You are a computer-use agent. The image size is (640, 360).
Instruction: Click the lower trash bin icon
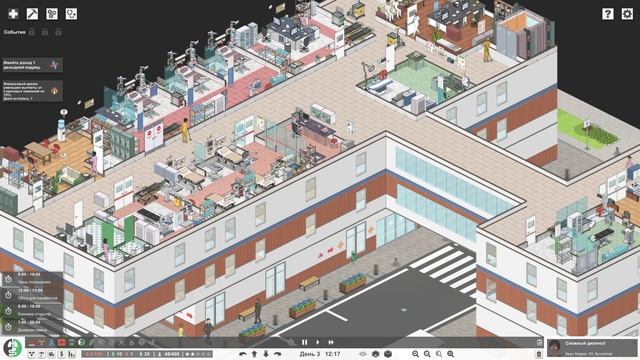coord(539,354)
